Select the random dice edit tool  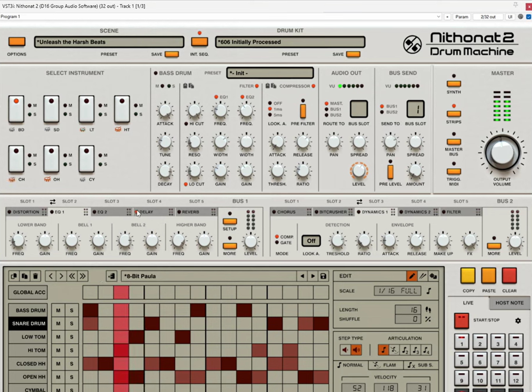pyautogui.click(x=433, y=276)
